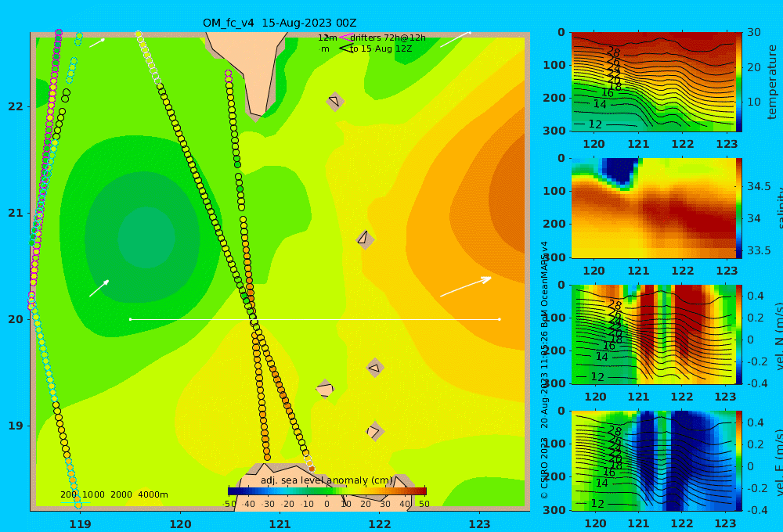Select the diamond marker near 19.5N 122E
Viewport: 783px width, 532px height.
[375, 368]
